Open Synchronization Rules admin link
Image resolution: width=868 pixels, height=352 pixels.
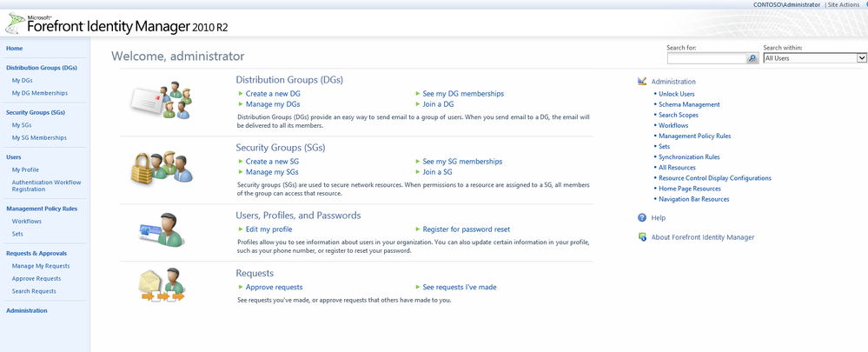coord(689,157)
